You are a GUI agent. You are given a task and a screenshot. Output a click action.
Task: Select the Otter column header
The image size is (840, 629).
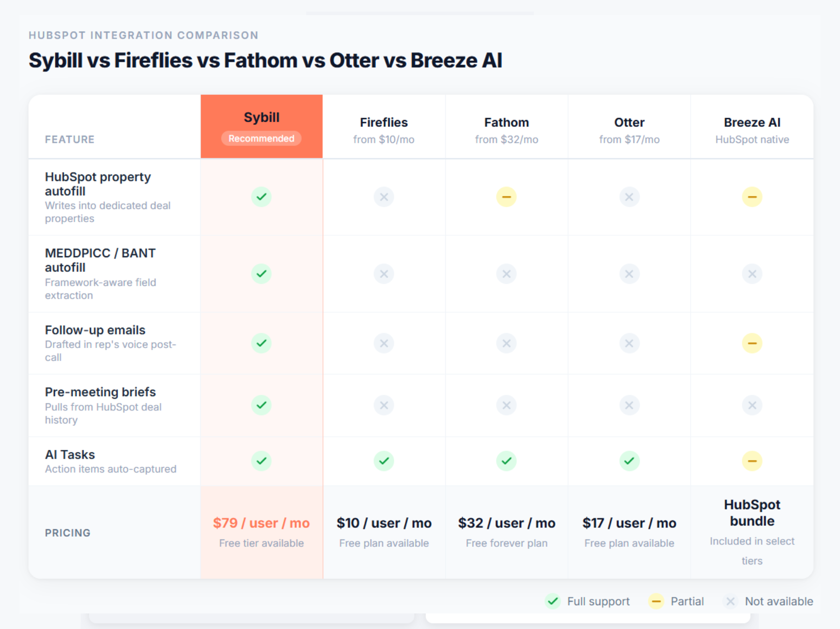coord(629,126)
